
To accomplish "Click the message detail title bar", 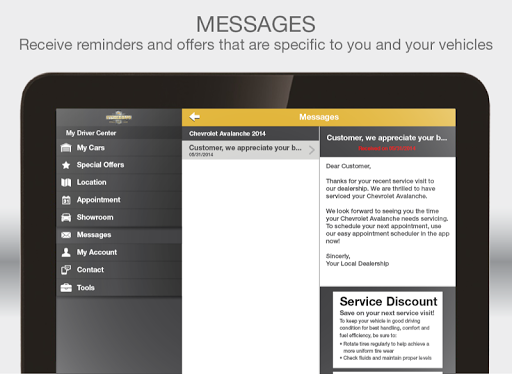I will (388, 142).
